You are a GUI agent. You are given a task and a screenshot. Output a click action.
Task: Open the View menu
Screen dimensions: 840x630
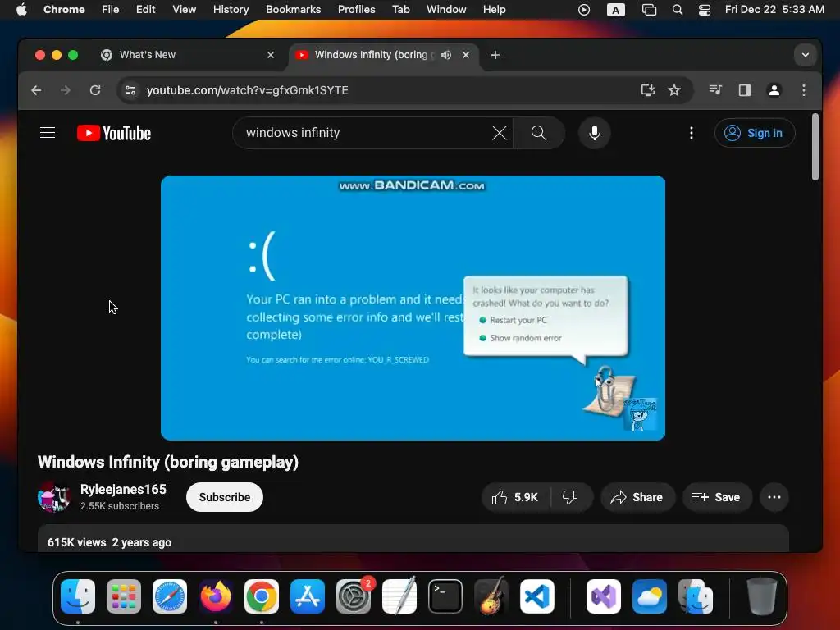[x=184, y=10]
